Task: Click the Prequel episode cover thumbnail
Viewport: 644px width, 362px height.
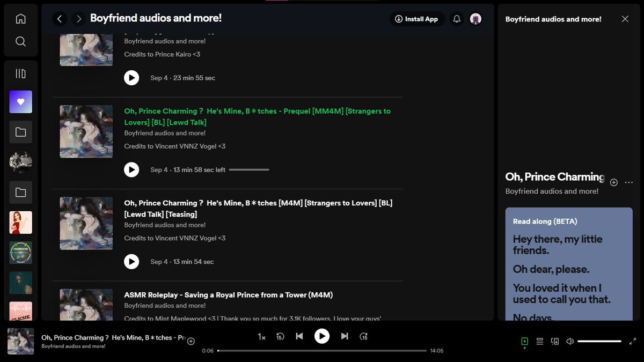Action: pyautogui.click(x=86, y=131)
